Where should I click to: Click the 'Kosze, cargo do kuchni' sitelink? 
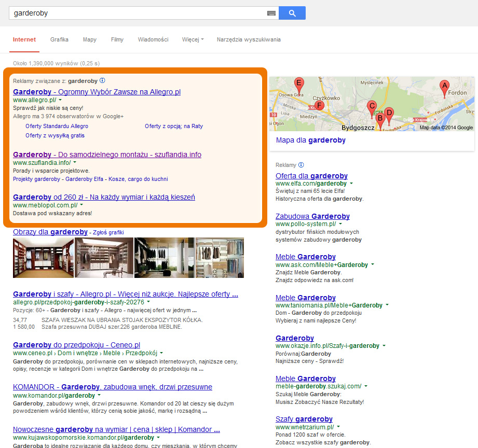(x=138, y=179)
